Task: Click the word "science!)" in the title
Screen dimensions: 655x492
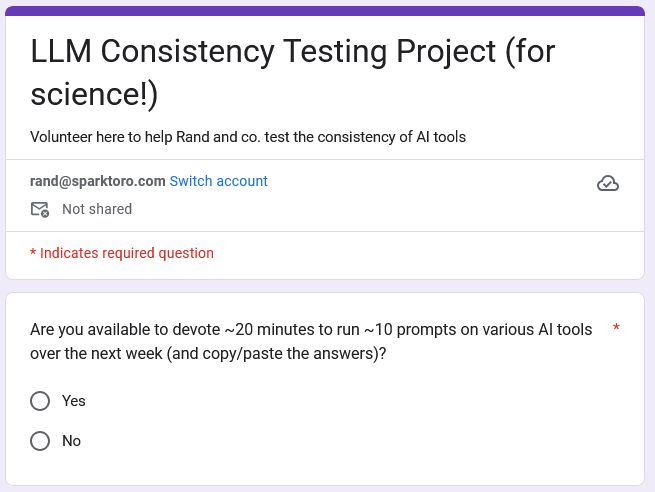Action: point(94,94)
